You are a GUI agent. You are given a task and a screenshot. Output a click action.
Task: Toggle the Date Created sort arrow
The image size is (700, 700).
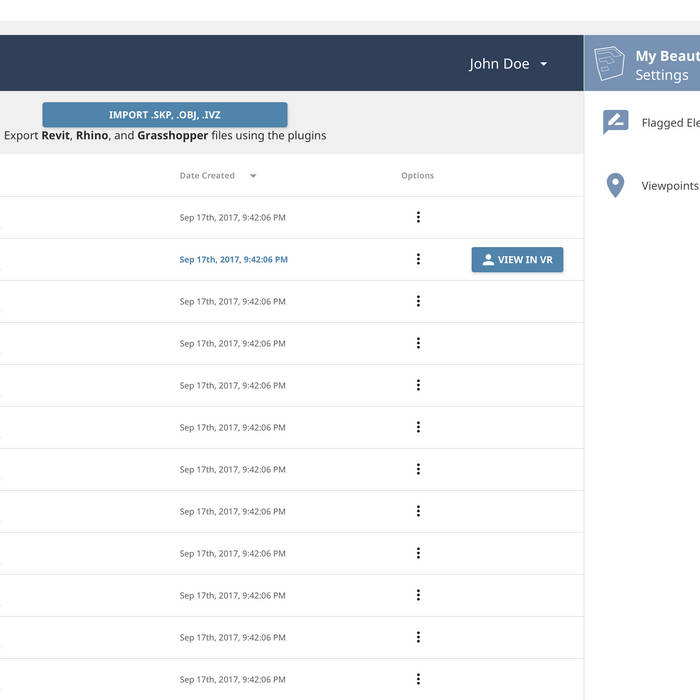pos(253,176)
